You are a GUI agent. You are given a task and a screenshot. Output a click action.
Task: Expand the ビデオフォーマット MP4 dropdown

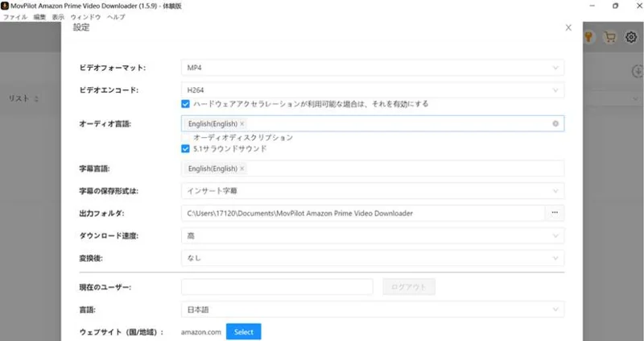[x=373, y=68]
